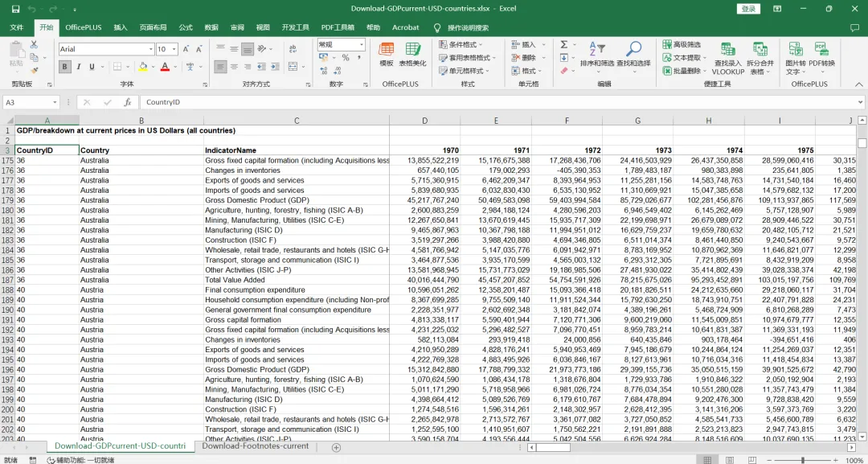Click the decrease decimal places icon
868x464 pixels.
coord(337,71)
